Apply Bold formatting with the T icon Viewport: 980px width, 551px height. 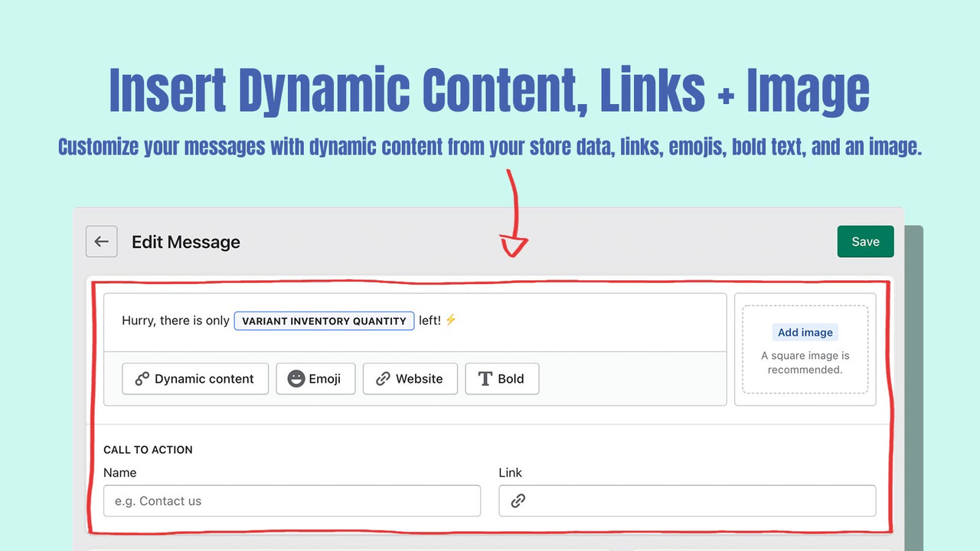point(487,378)
